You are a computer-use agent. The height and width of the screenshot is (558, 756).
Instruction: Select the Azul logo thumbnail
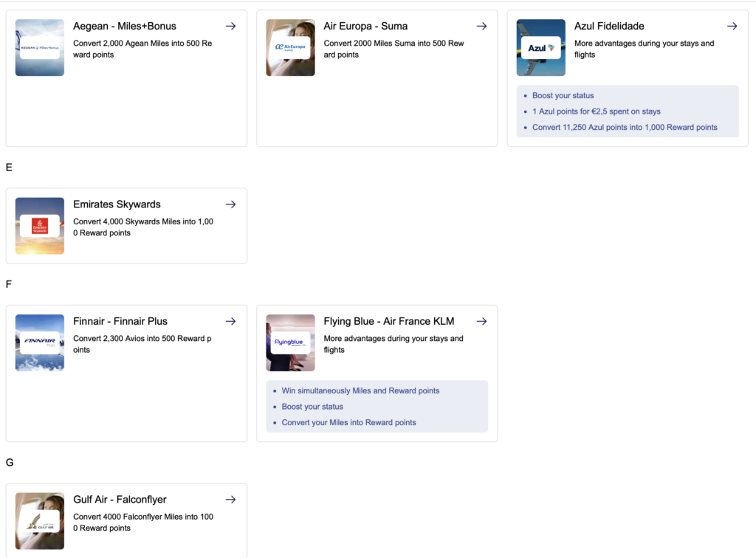[x=541, y=48]
